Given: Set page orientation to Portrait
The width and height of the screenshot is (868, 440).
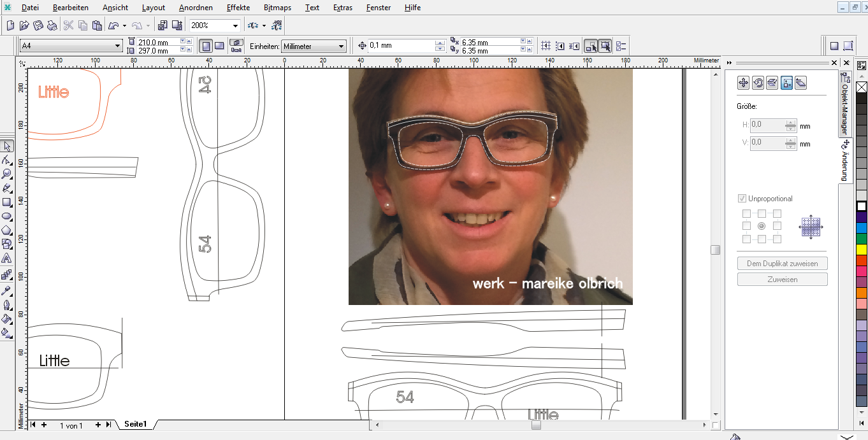Looking at the screenshot, I should (x=206, y=46).
